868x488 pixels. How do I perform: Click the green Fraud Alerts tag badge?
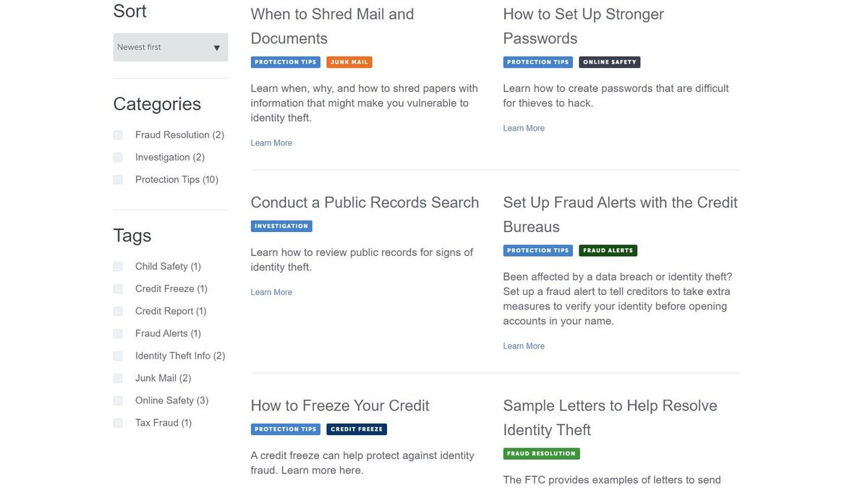pyautogui.click(x=608, y=251)
